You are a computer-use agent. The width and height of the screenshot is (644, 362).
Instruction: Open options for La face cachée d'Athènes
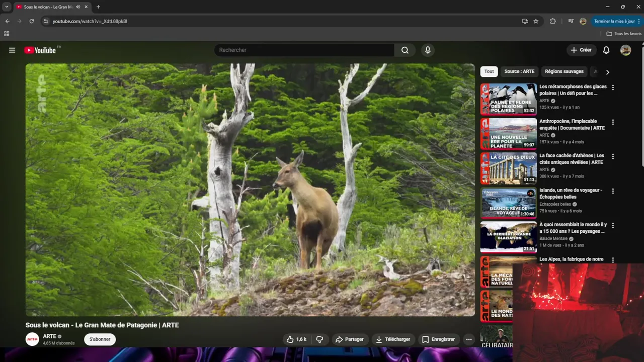click(x=613, y=156)
